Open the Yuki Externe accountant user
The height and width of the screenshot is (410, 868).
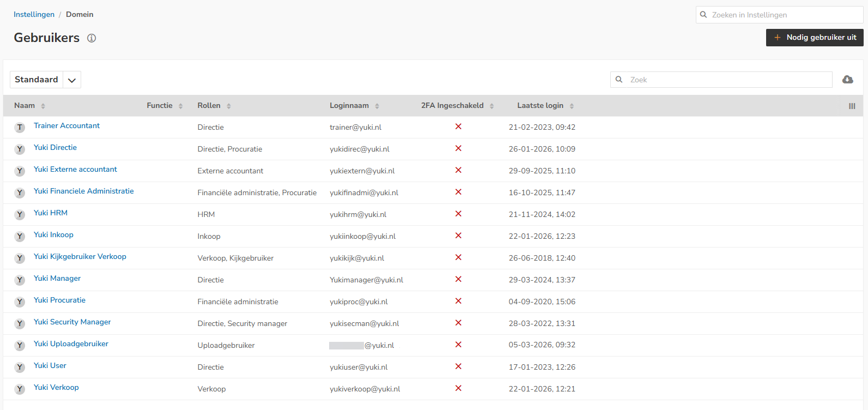75,170
